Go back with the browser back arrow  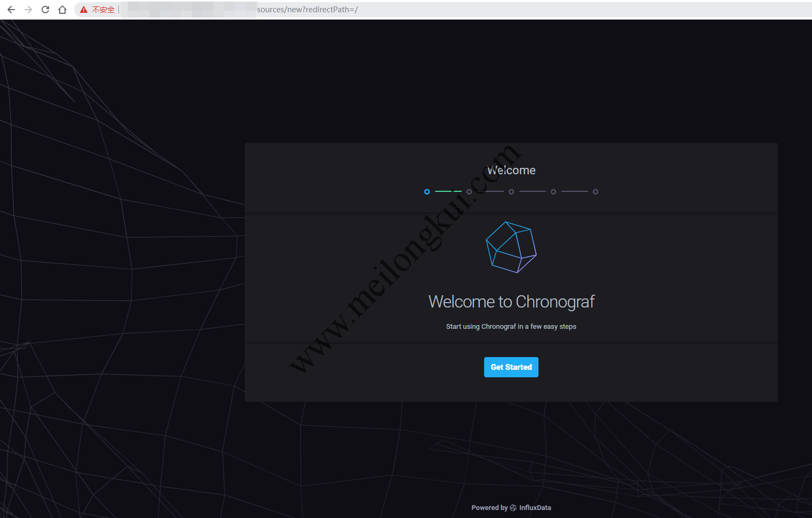click(11, 10)
